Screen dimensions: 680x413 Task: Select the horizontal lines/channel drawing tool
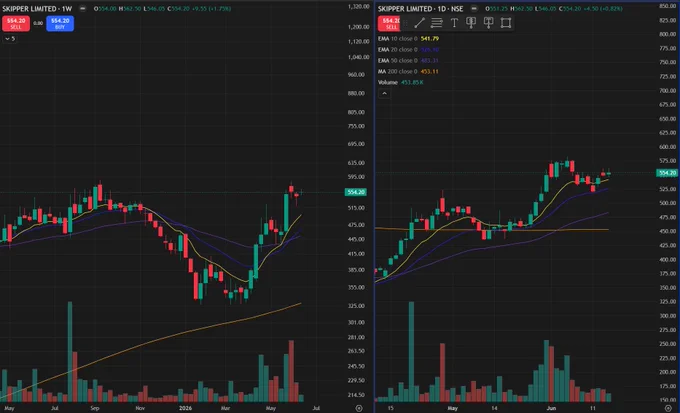pos(437,23)
